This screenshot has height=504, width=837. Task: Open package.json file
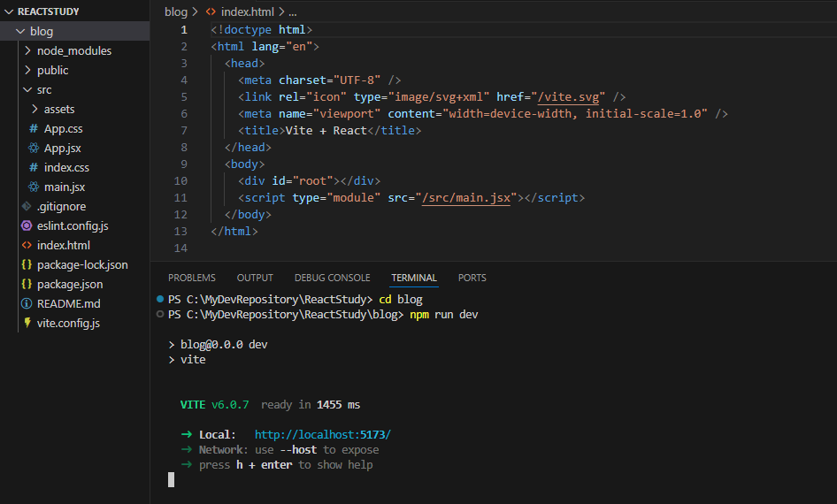click(70, 284)
